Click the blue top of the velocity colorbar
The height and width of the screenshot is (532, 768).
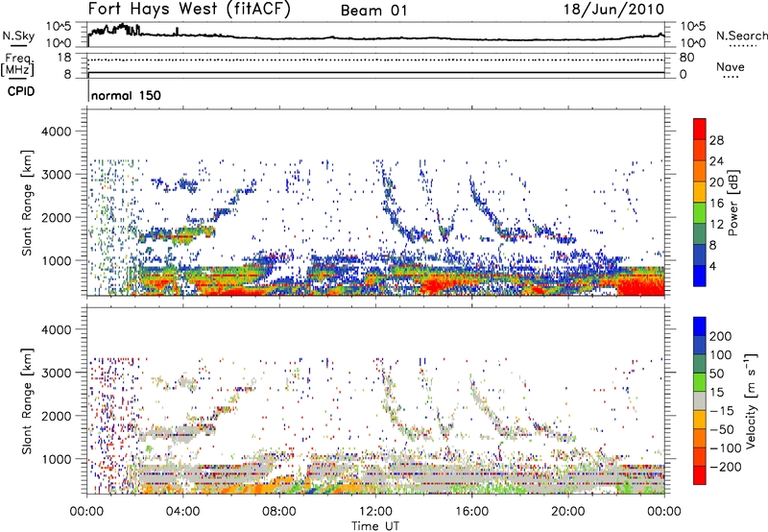[x=700, y=326]
